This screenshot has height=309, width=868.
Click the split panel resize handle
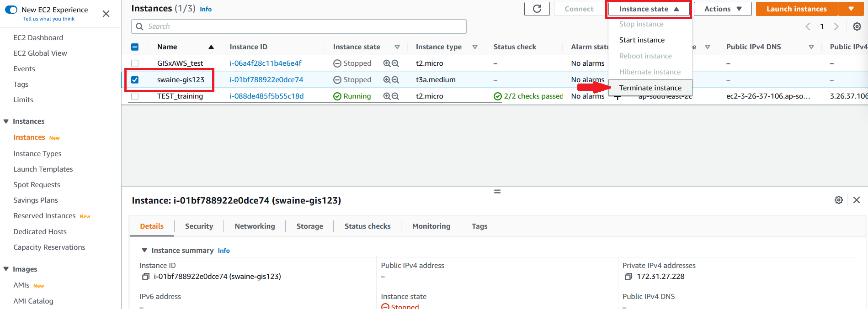coord(497,191)
